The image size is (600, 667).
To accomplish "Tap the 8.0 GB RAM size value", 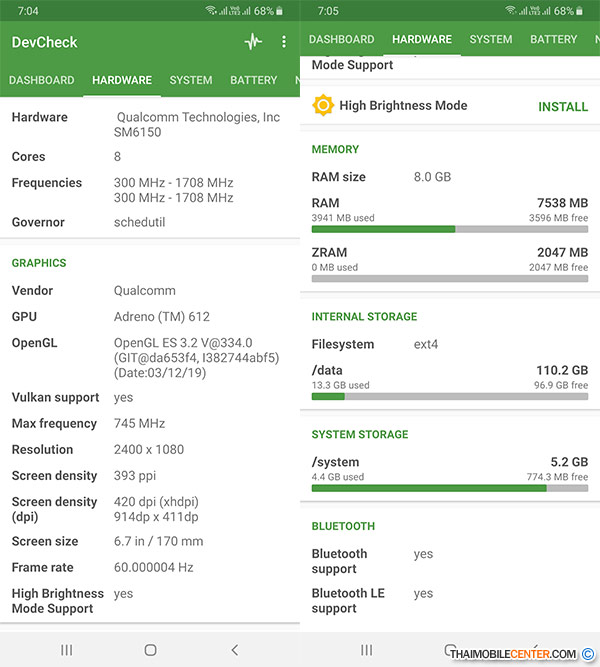I will 432,177.
